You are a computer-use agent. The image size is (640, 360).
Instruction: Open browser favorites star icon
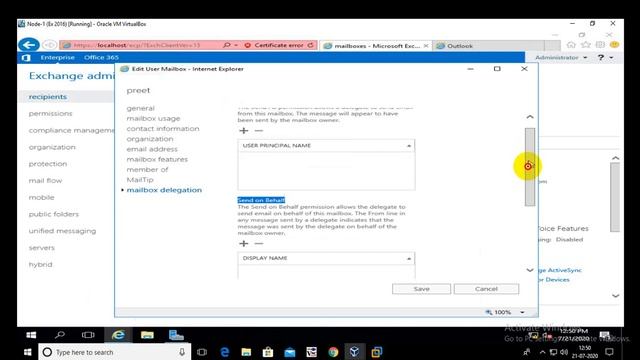click(586, 45)
